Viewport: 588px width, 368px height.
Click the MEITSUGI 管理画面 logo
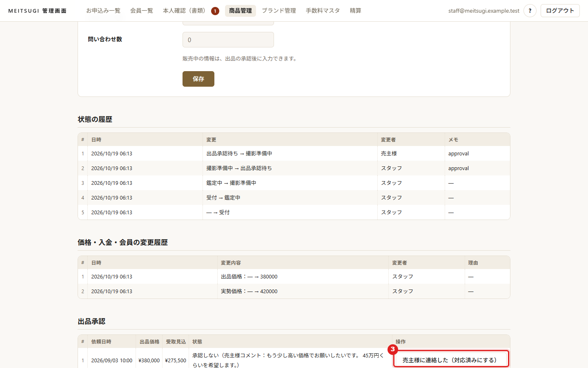[x=38, y=11]
